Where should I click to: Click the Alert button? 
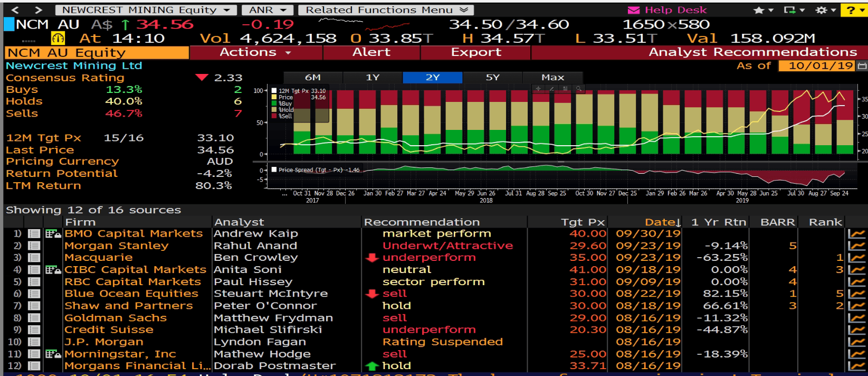point(371,52)
